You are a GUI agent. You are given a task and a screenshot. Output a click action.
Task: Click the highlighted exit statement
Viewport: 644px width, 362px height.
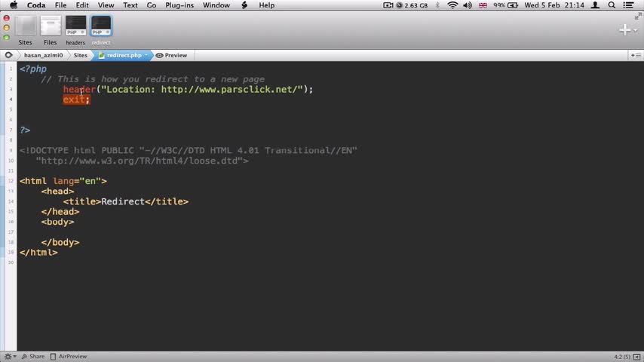76,100
